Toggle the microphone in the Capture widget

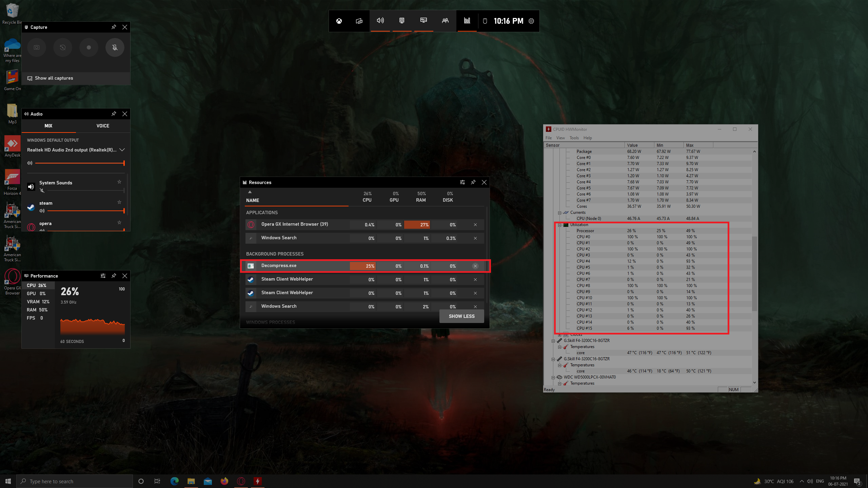pos(115,47)
